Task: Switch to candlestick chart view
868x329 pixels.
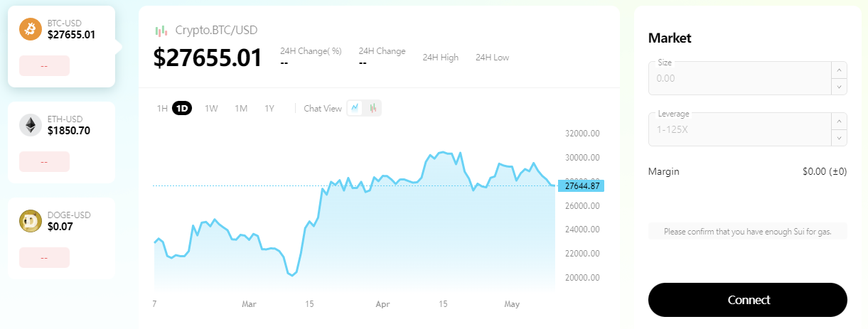Action: tap(373, 108)
